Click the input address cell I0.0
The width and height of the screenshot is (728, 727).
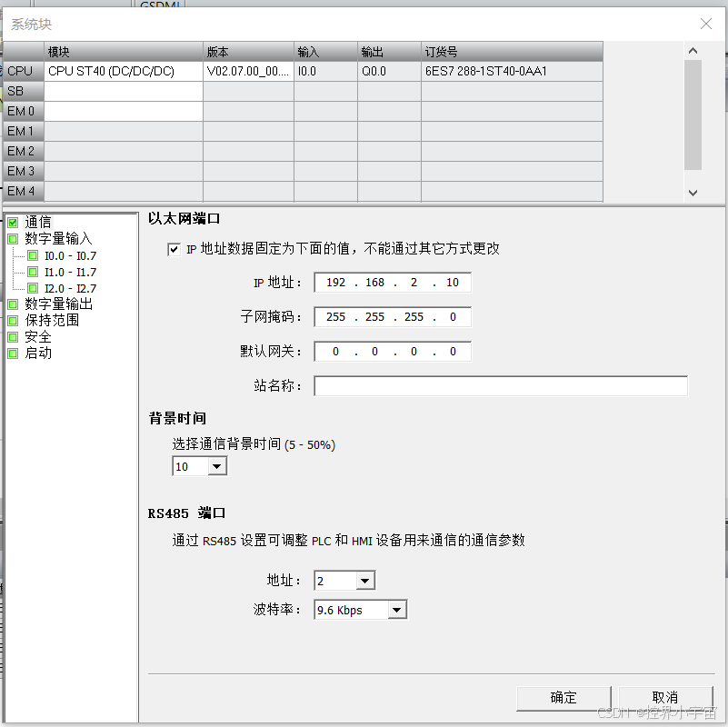coord(326,71)
